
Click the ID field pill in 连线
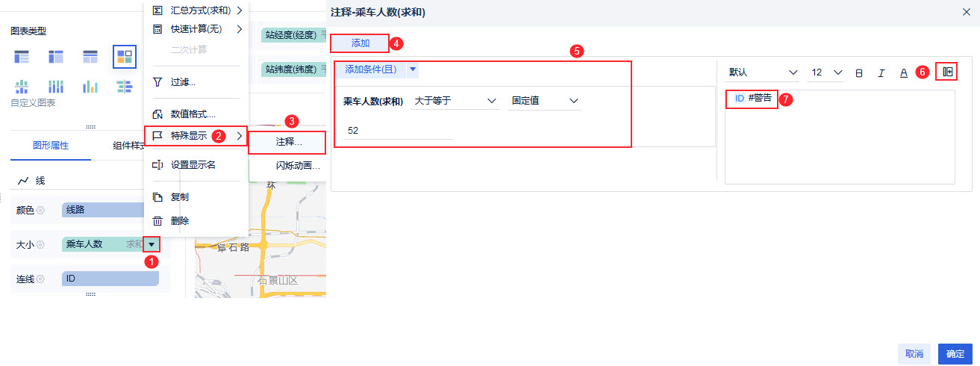click(110, 279)
